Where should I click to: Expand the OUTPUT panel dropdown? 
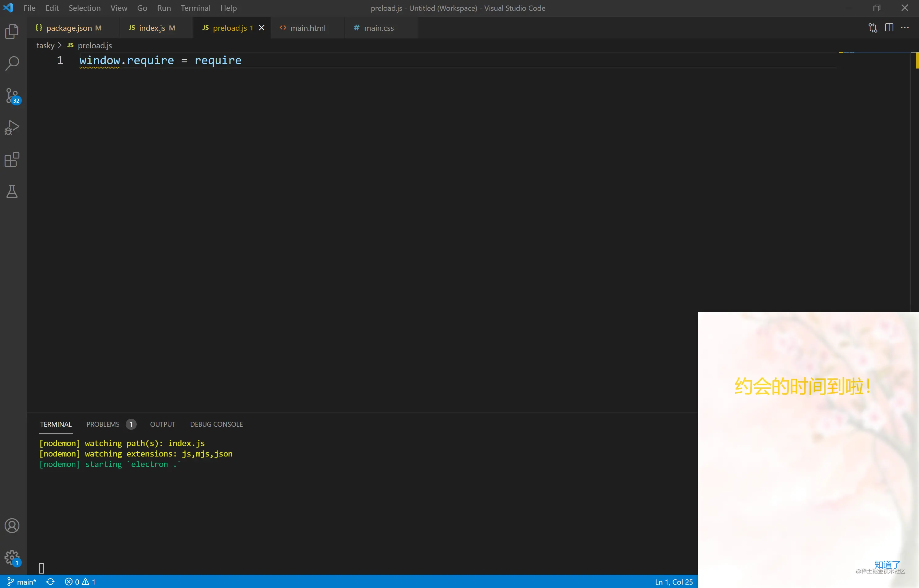click(x=162, y=424)
